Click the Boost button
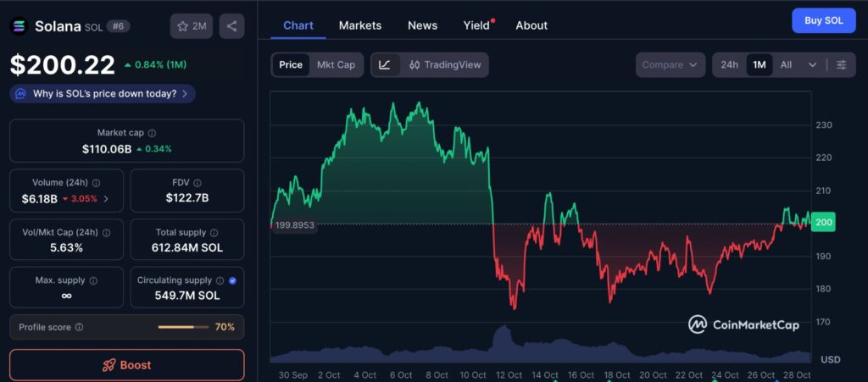Image resolution: width=868 pixels, height=382 pixels. [x=127, y=365]
